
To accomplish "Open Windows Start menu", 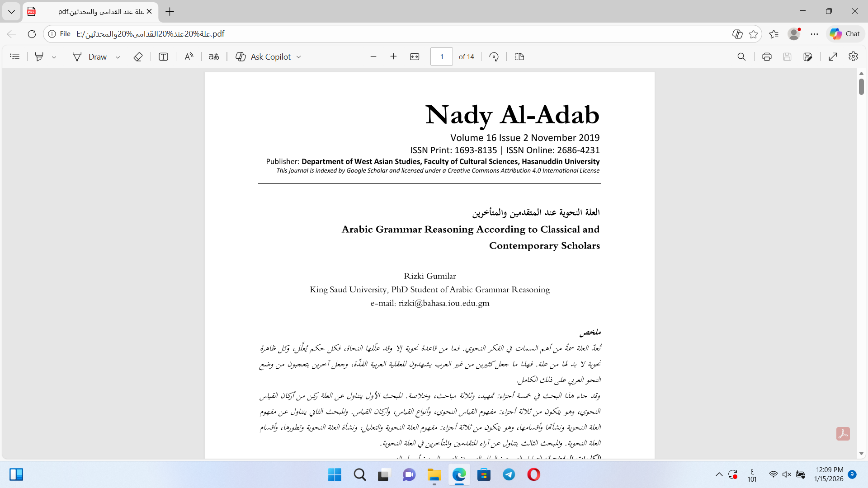I will pyautogui.click(x=335, y=474).
